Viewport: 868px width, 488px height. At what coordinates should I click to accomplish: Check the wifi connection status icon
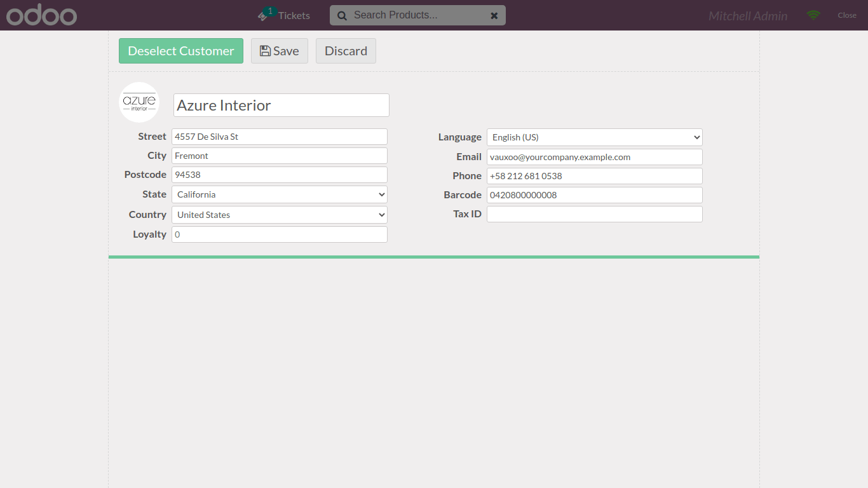813,15
